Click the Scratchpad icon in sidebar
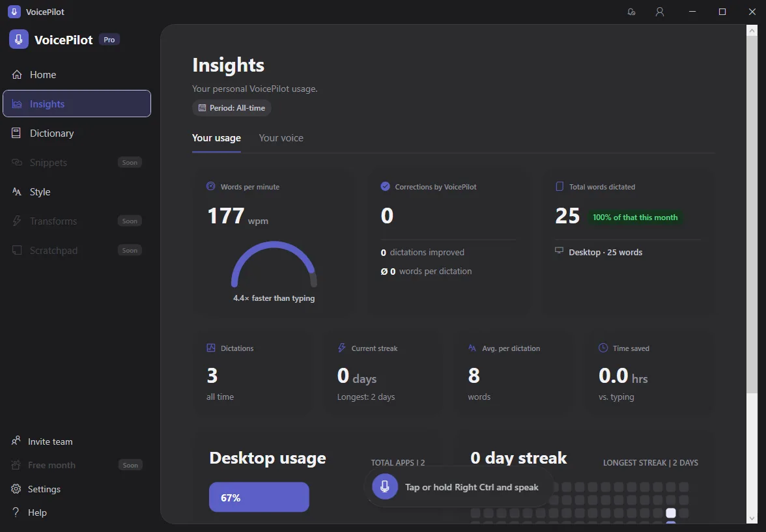Screen dimensions: 766x532 point(17,250)
